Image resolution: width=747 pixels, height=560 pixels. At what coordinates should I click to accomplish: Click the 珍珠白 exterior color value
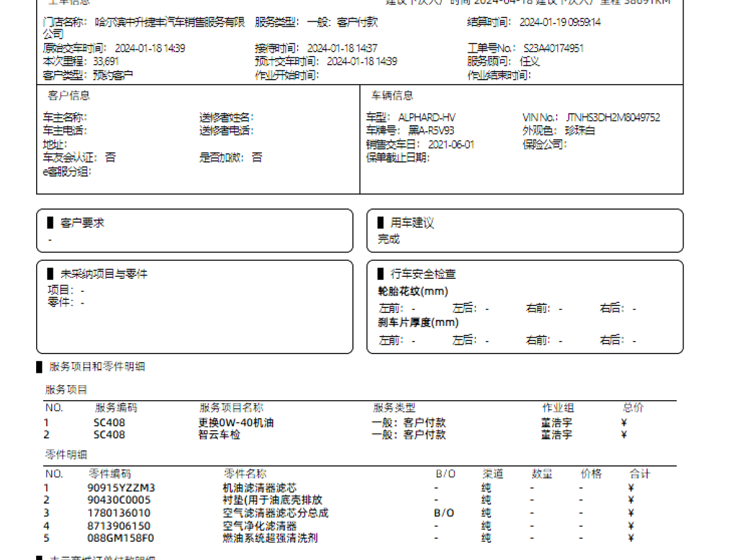tap(580, 131)
